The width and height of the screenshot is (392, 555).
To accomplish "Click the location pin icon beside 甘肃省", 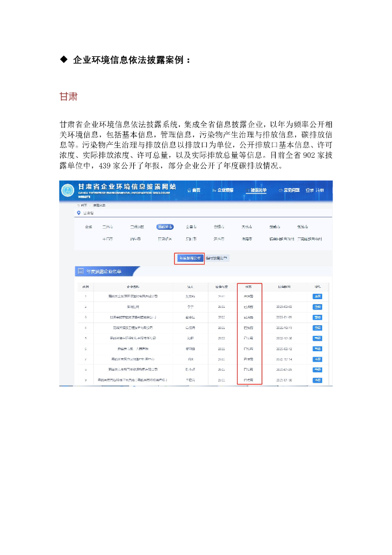I will click(79, 213).
